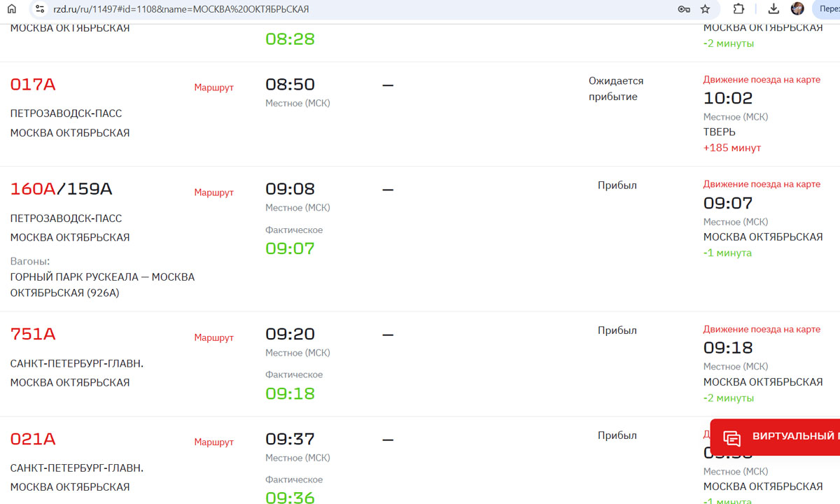Show the Маршрут for train 751A
Image resolution: width=840 pixels, height=504 pixels.
pos(213,337)
